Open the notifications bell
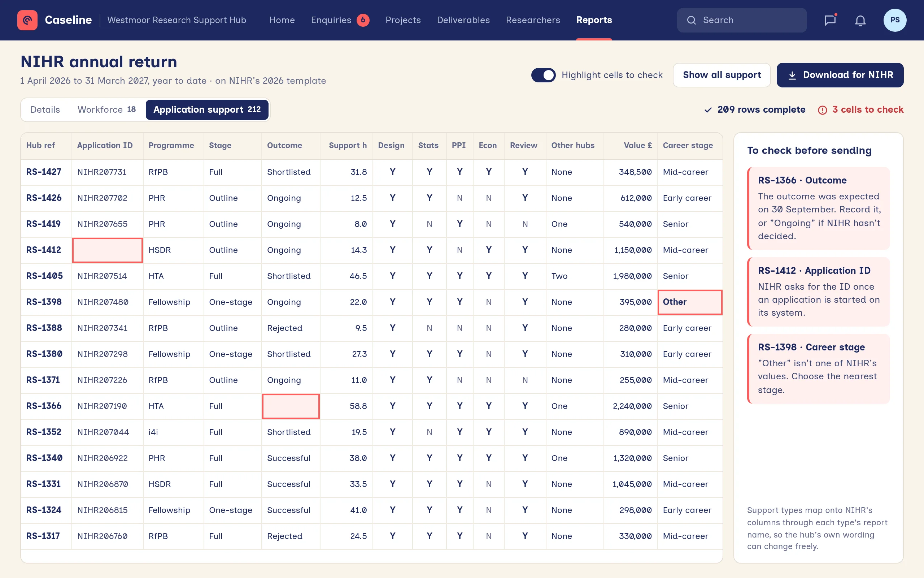The height and width of the screenshot is (578, 924). (x=860, y=20)
